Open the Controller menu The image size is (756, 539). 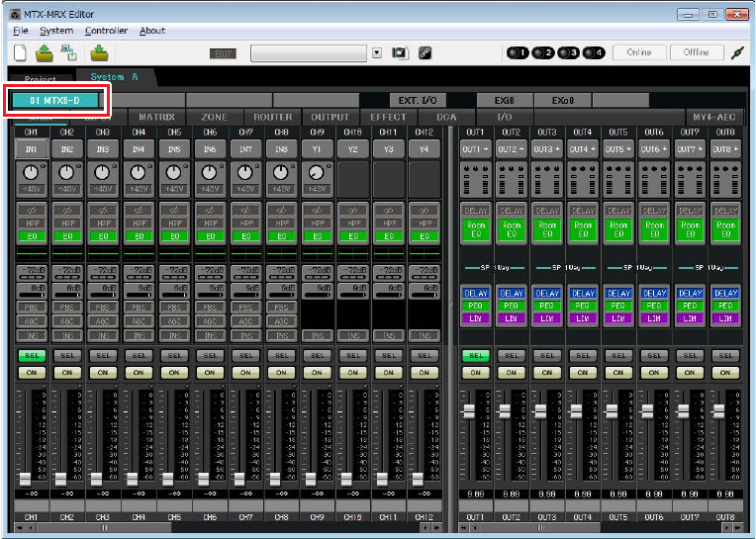(x=106, y=31)
